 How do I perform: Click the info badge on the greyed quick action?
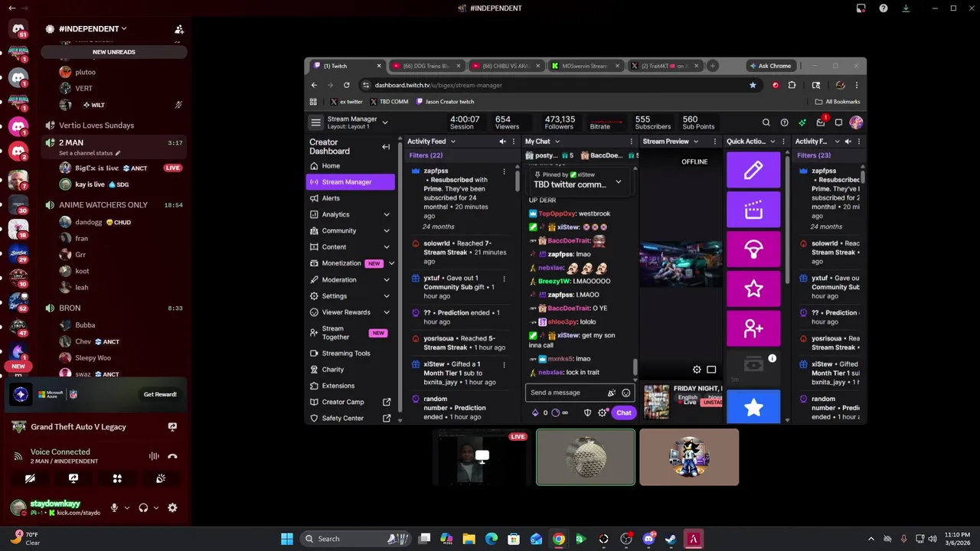pos(772,358)
